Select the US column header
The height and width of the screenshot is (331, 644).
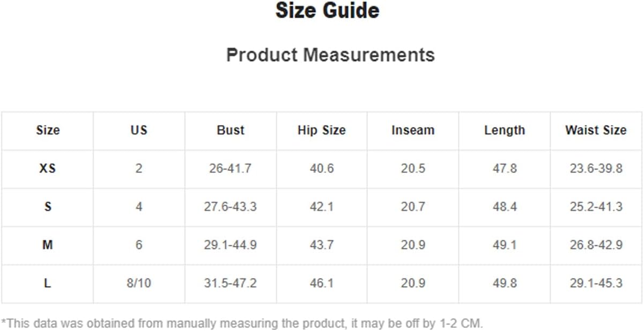(139, 130)
